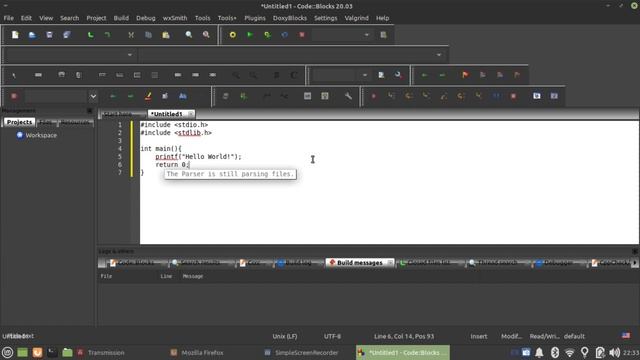Screen dimensions: 640x360
Task: Click the match case Aa icon
Action: click(x=182, y=96)
